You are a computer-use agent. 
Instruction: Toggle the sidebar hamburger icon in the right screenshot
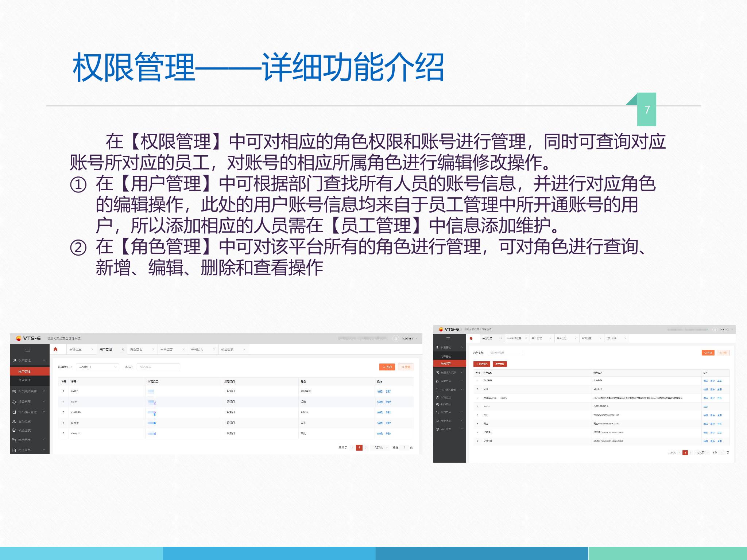click(x=448, y=339)
